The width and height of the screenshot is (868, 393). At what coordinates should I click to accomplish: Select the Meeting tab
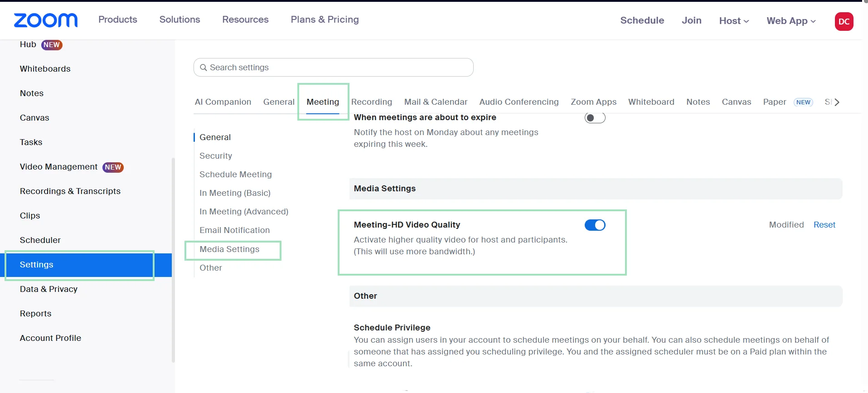323,102
